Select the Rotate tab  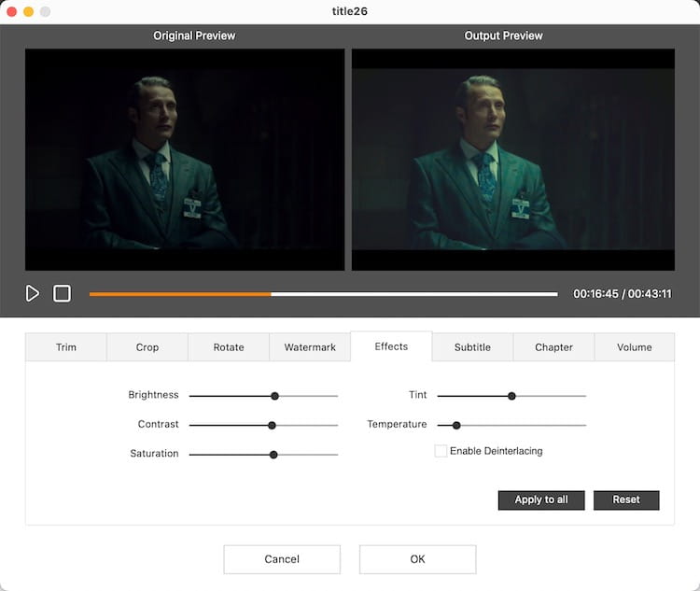(x=229, y=347)
